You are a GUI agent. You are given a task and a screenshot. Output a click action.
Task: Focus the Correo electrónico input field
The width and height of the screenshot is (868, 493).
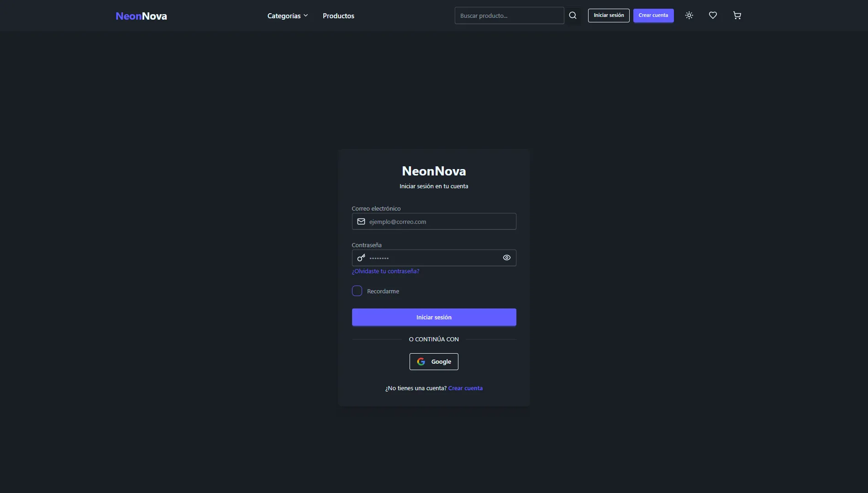point(441,222)
